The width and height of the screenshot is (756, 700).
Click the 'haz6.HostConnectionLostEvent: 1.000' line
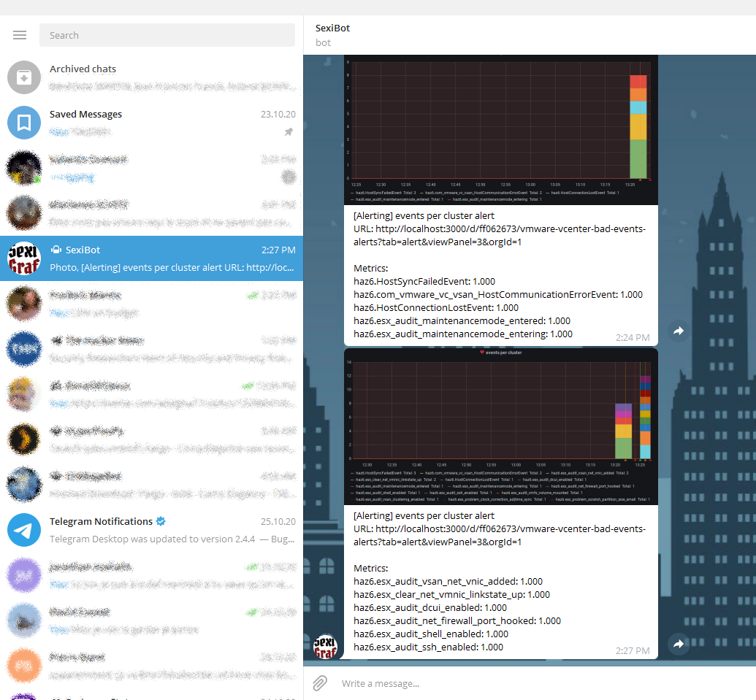436,307
